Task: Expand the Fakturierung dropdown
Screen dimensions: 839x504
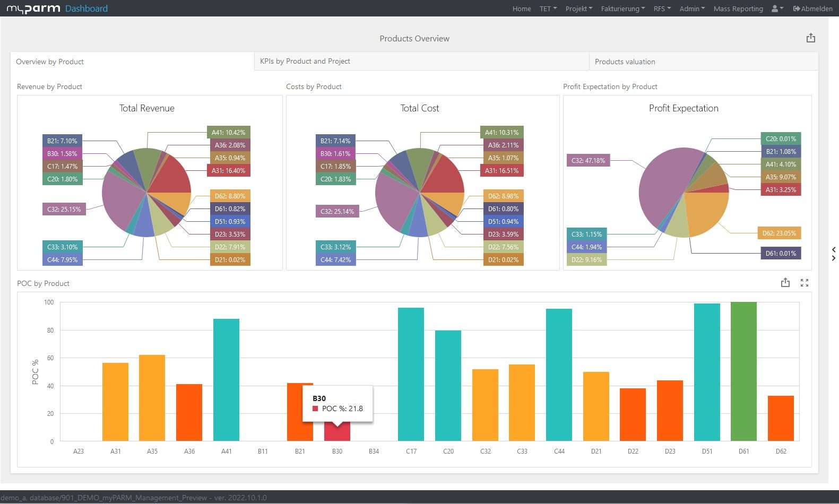Action: click(622, 8)
